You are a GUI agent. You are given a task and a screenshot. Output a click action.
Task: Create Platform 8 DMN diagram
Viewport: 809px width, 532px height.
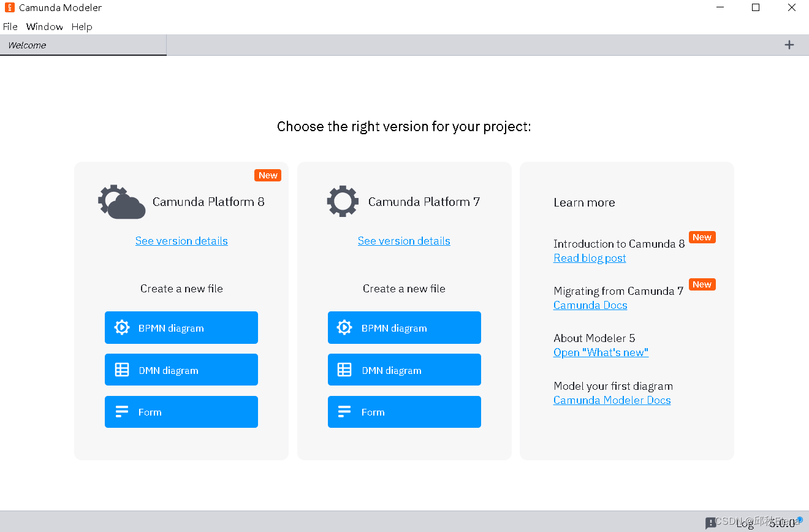[x=181, y=370]
